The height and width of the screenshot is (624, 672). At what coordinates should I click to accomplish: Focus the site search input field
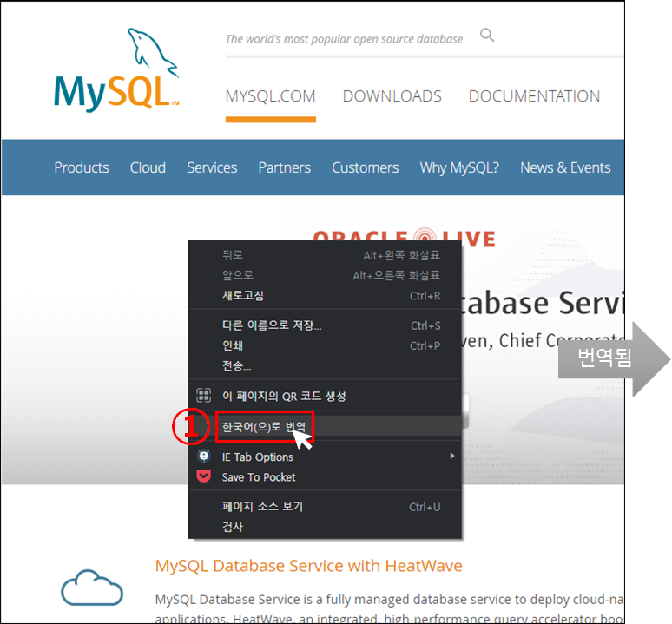pyautogui.click(x=344, y=39)
